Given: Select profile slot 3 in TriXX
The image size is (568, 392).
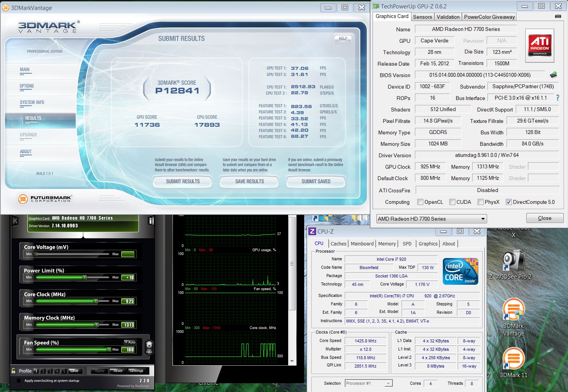Looking at the screenshot, I should 50,371.
